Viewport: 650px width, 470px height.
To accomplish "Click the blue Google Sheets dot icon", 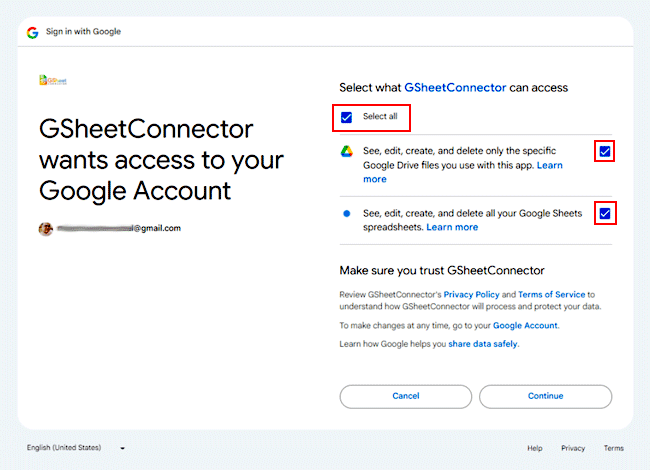I will click(x=346, y=213).
